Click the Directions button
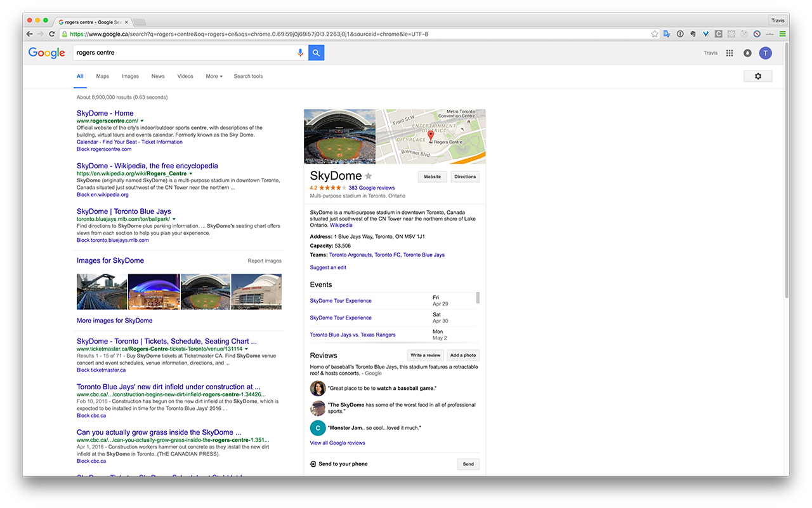 pyautogui.click(x=465, y=177)
